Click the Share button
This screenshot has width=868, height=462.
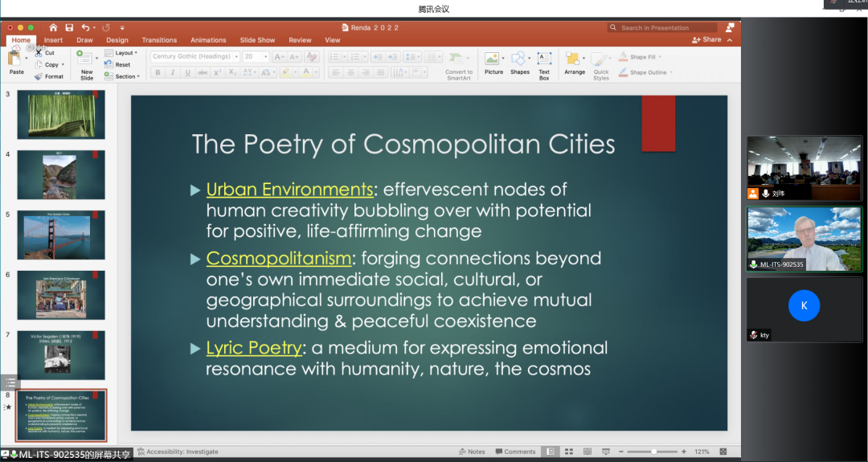(706, 40)
